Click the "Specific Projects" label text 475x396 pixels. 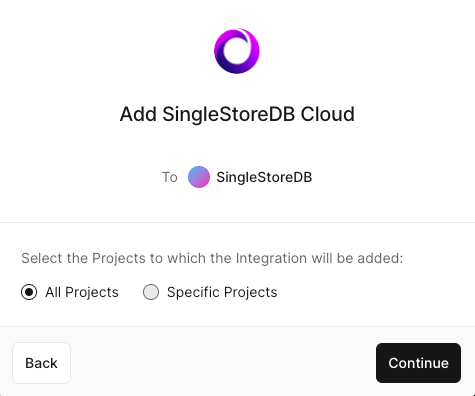(222, 292)
